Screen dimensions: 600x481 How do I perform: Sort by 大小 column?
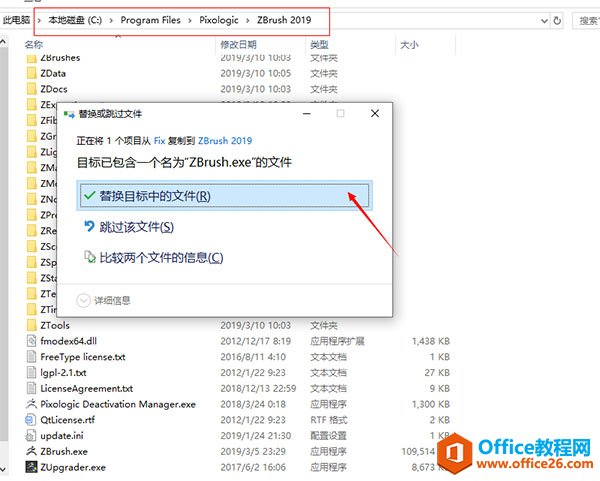pyautogui.click(x=409, y=45)
